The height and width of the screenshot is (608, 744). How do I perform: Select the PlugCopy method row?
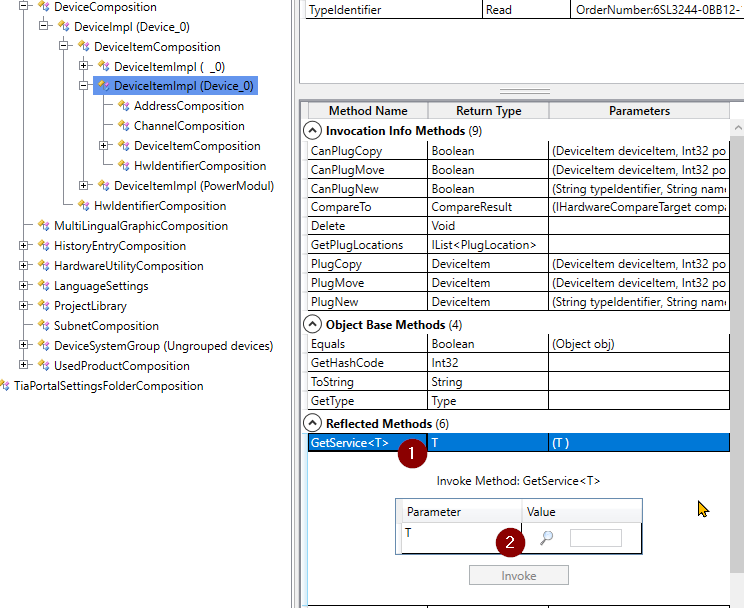(x=519, y=263)
